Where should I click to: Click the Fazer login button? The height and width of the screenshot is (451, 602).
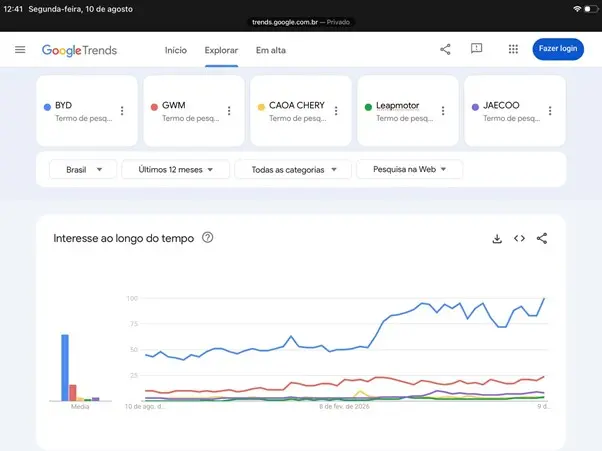coord(558,49)
